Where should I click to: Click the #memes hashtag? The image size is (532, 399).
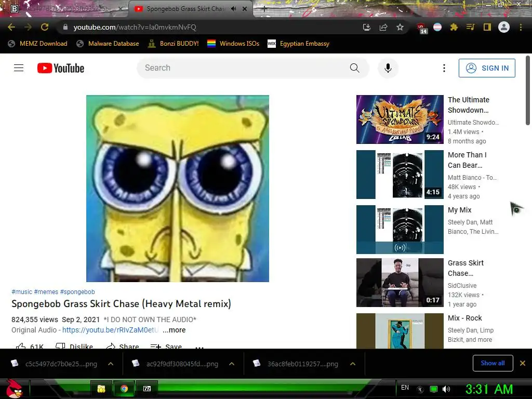pyautogui.click(x=46, y=292)
